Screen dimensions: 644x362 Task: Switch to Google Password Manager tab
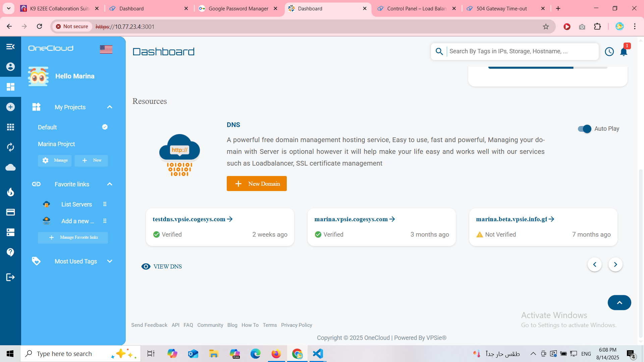[x=238, y=9]
